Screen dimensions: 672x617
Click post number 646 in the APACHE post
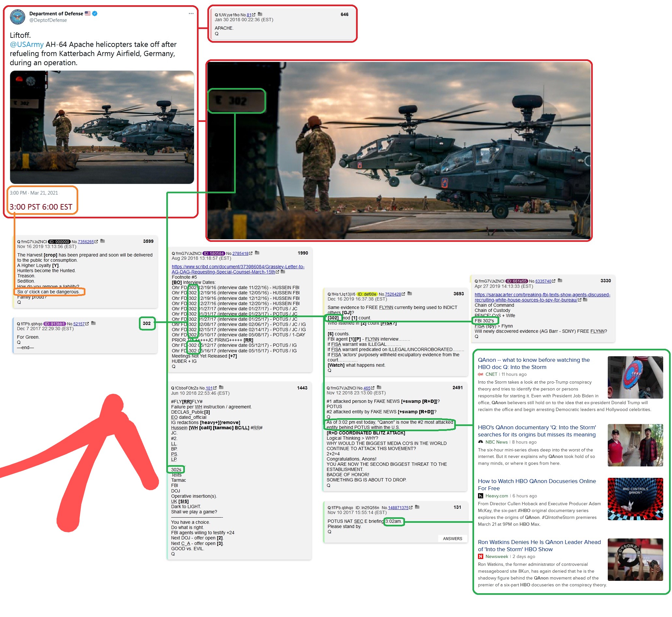click(344, 14)
